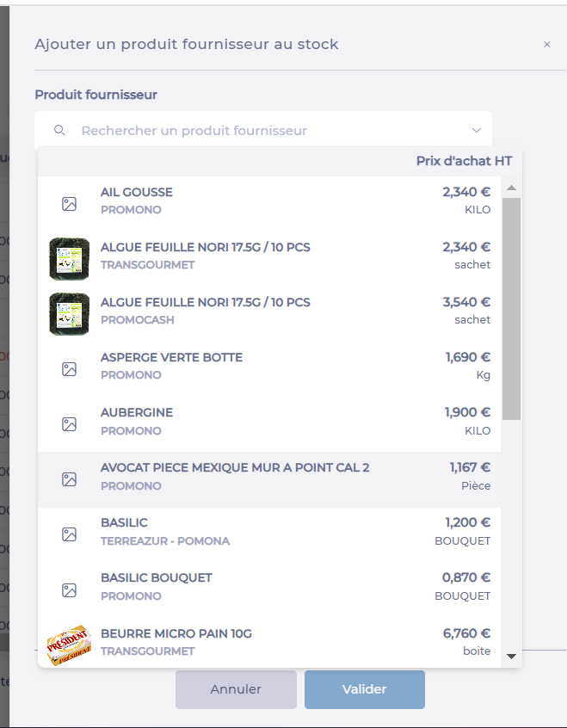Screen dimensions: 567x728
Task: Click the placeholder image icon for AVOCAT PIECE MEXIQUE
Action: [69, 479]
